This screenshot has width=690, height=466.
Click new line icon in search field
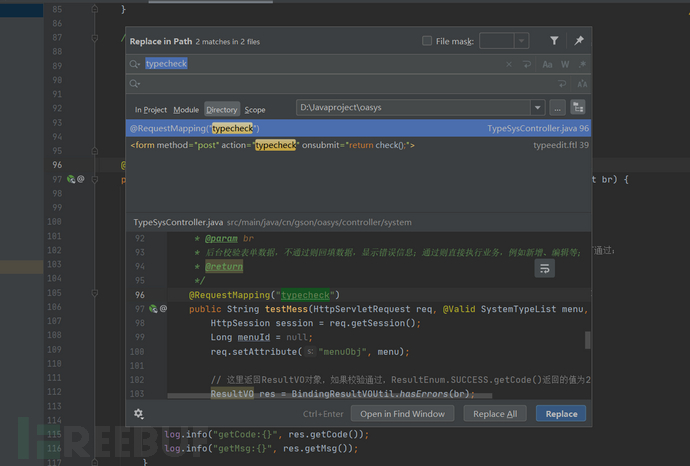tap(527, 64)
